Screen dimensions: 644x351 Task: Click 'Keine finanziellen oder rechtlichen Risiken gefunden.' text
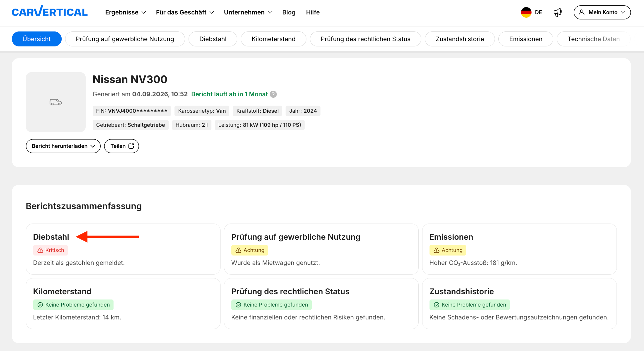(308, 317)
